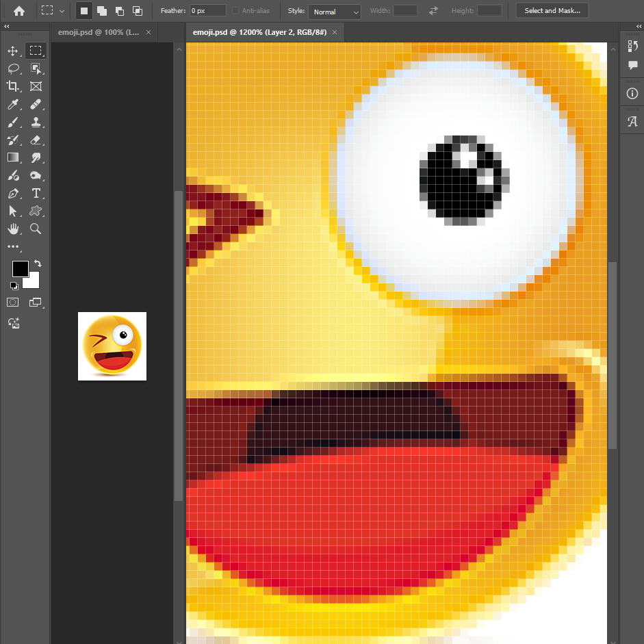
Task: Toggle the Anti-alias checkbox
Action: click(x=235, y=11)
